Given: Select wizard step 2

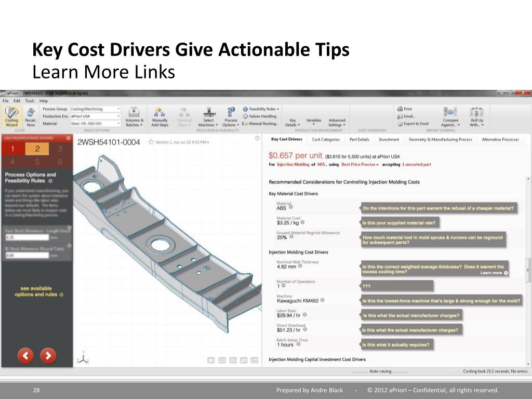Looking at the screenshot, I should [37, 149].
